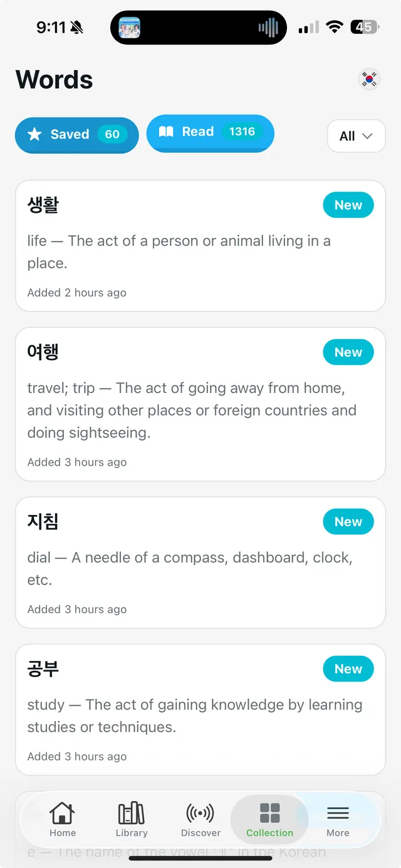Tap the book icon on Read filter
This screenshot has width=401, height=868.
pos(166,132)
